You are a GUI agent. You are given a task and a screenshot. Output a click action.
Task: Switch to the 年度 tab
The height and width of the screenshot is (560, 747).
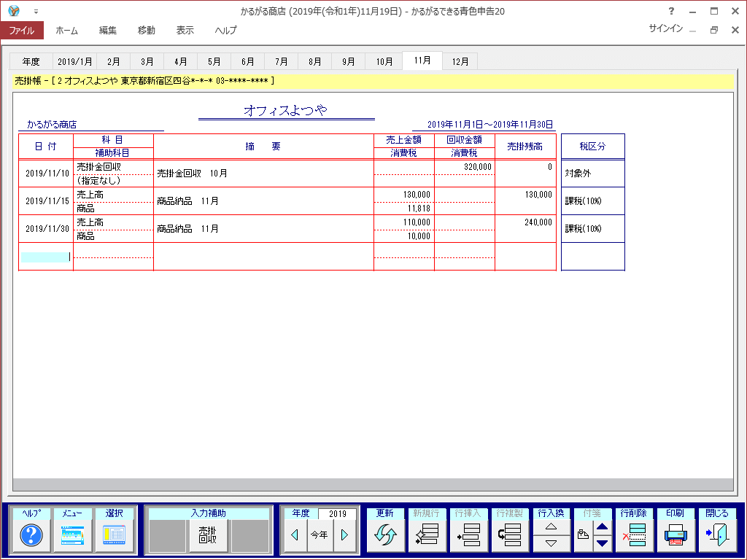tap(31, 61)
